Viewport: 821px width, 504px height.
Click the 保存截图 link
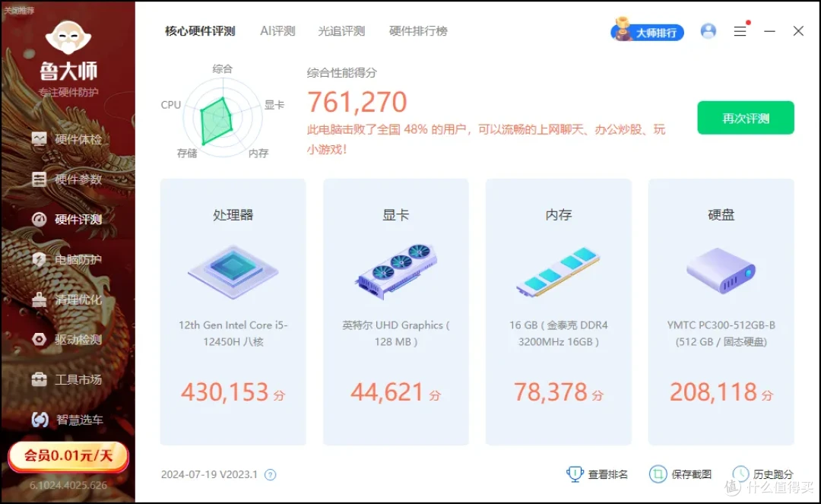pos(691,474)
